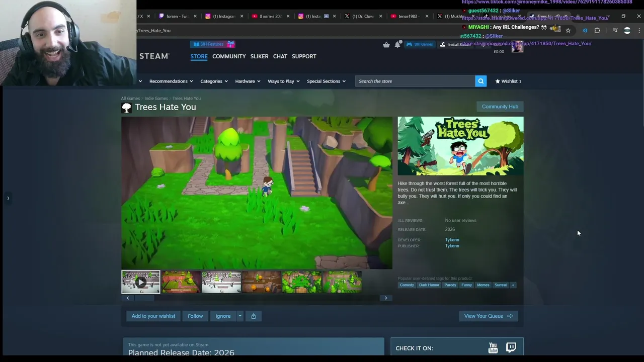The width and height of the screenshot is (644, 362).
Task: Bookmark page with the star icon
Action: (x=568, y=30)
